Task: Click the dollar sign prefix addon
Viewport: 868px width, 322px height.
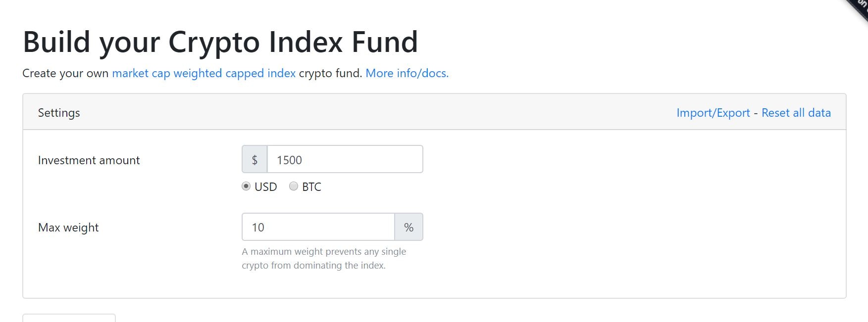Action: [x=254, y=159]
